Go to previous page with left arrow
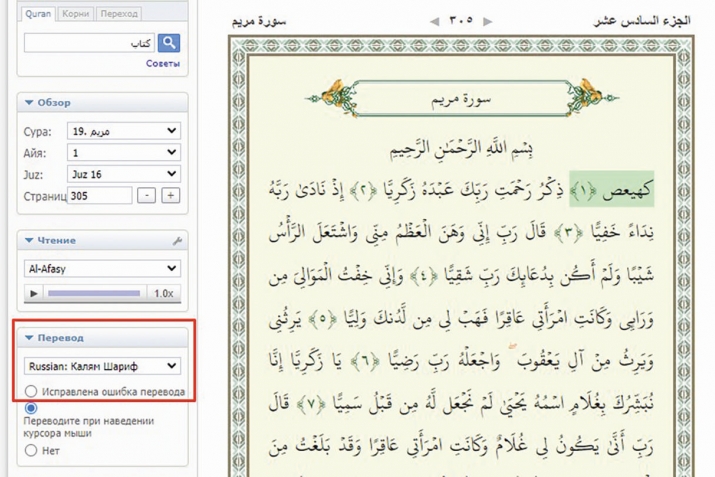This screenshot has height=477, width=715. [x=433, y=19]
